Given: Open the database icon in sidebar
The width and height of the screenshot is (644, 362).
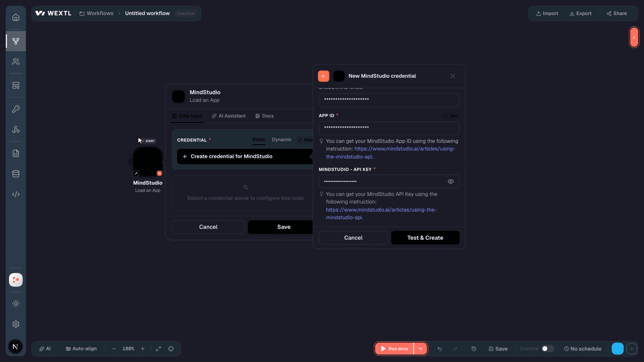Looking at the screenshot, I should (x=16, y=174).
